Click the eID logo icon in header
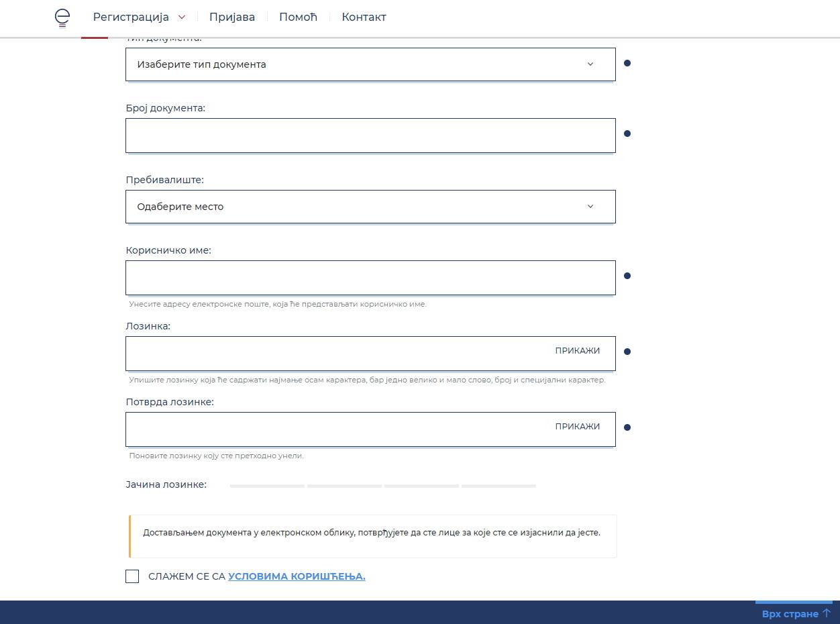Viewport: 840px width, 624px height. coord(62,18)
